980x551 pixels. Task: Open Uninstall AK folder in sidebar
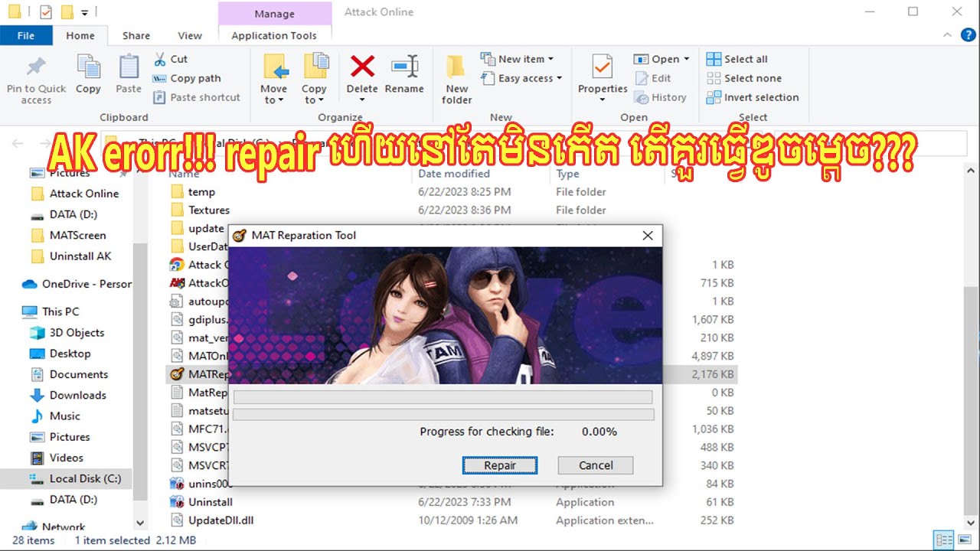point(72,256)
